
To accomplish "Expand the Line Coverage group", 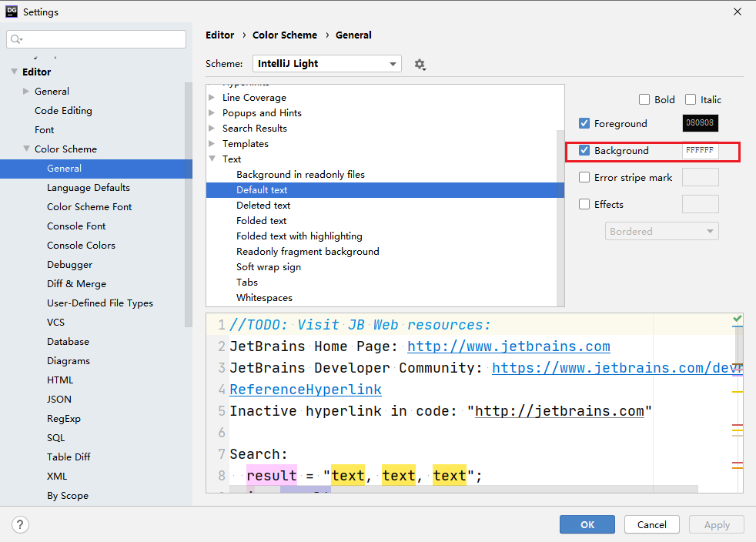I will point(212,98).
